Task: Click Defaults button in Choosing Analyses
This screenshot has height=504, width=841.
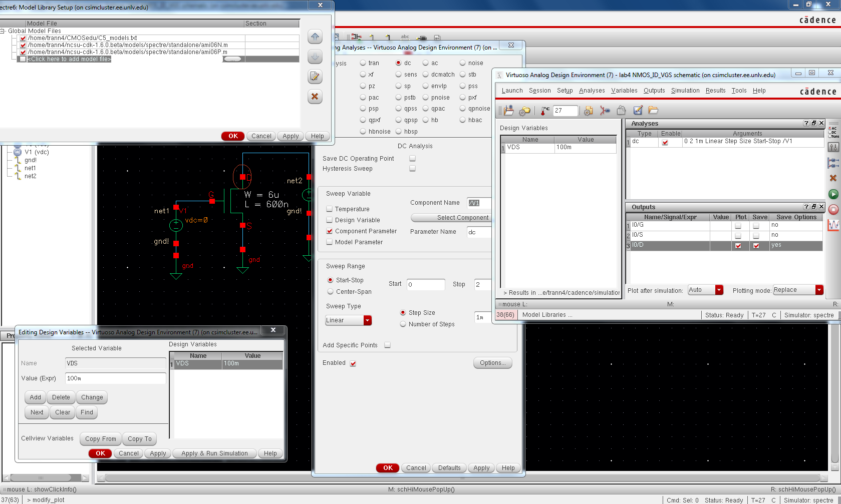Action: click(449, 468)
